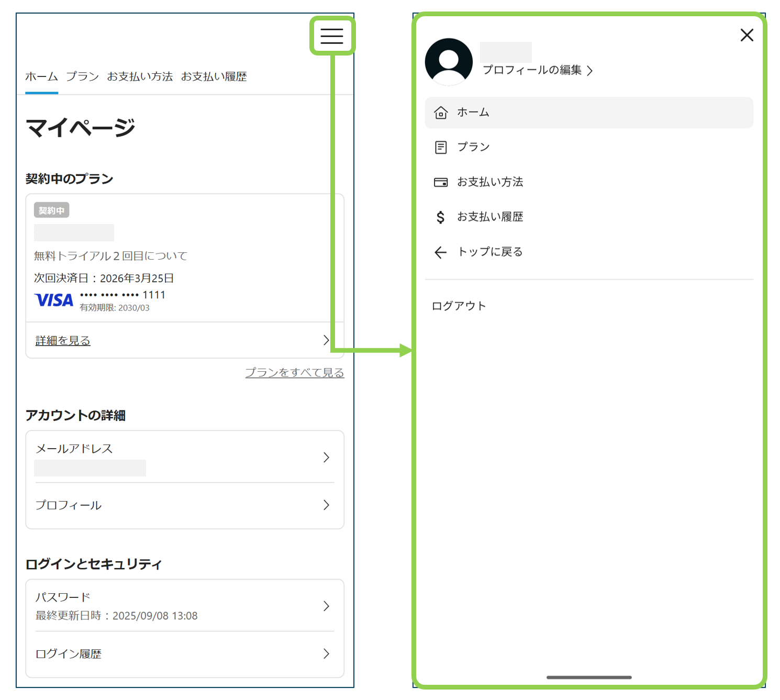Click the VISA card logo
The width and height of the screenshot is (780, 700).
coord(54,300)
